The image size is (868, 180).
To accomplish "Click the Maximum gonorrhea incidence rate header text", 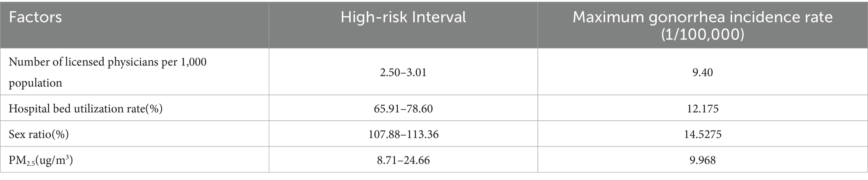I will 703,18.
